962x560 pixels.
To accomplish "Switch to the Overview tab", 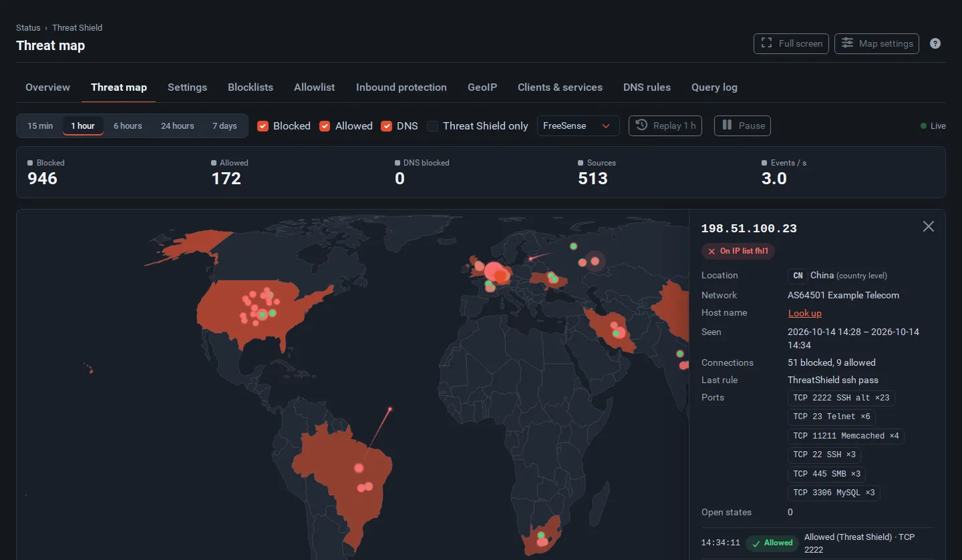I will point(47,87).
